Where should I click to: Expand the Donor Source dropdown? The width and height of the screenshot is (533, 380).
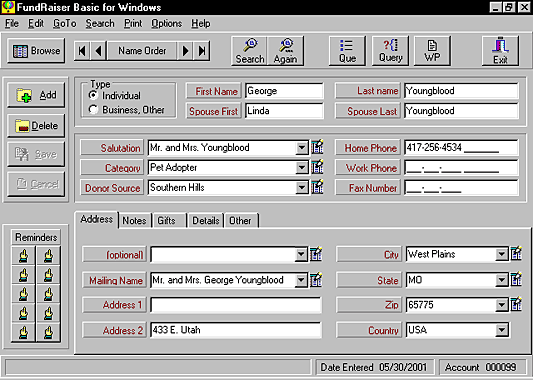[x=302, y=188]
